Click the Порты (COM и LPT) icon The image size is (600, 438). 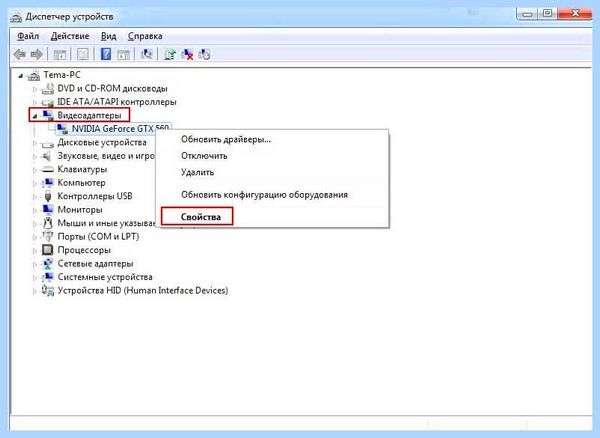48,236
